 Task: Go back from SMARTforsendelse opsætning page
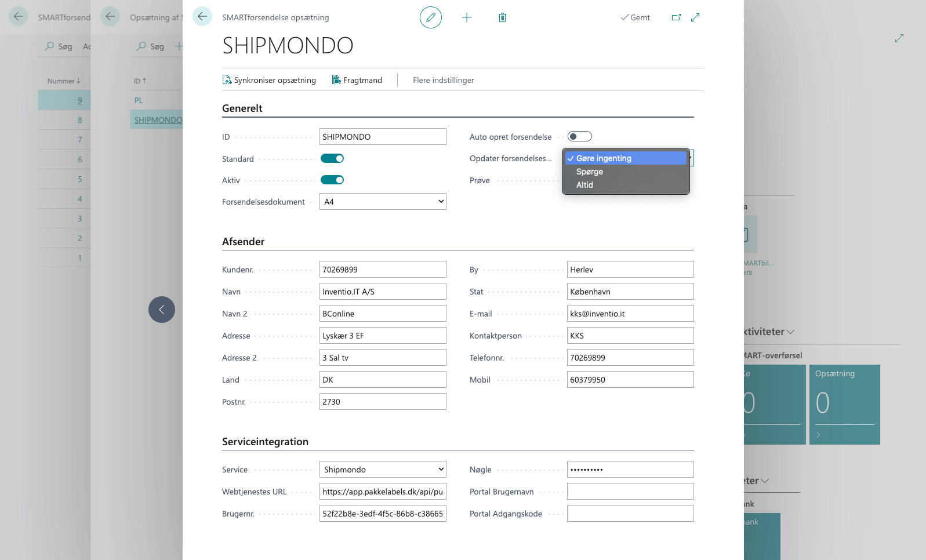[202, 16]
